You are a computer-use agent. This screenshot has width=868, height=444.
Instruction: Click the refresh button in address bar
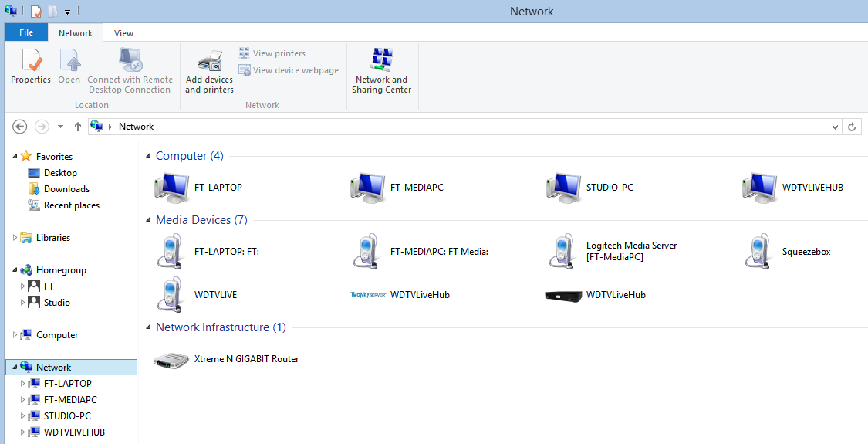(852, 127)
